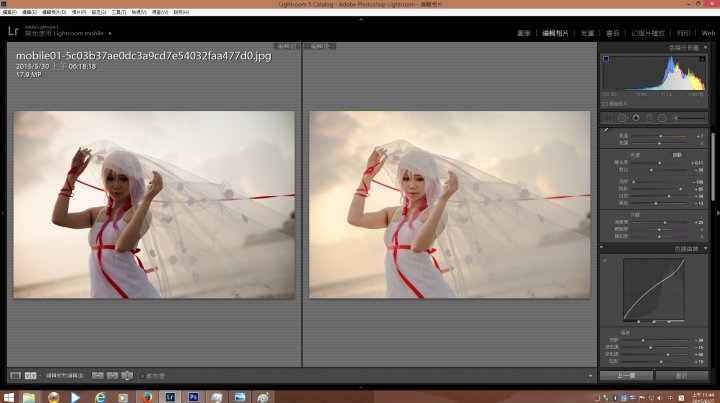
Task: Click the After photo preview
Action: 450,205
